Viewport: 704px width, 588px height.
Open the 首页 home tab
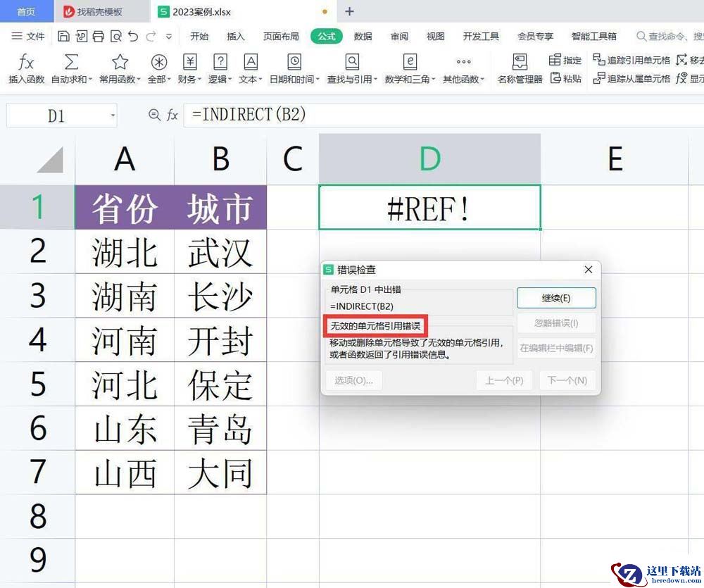[26, 11]
